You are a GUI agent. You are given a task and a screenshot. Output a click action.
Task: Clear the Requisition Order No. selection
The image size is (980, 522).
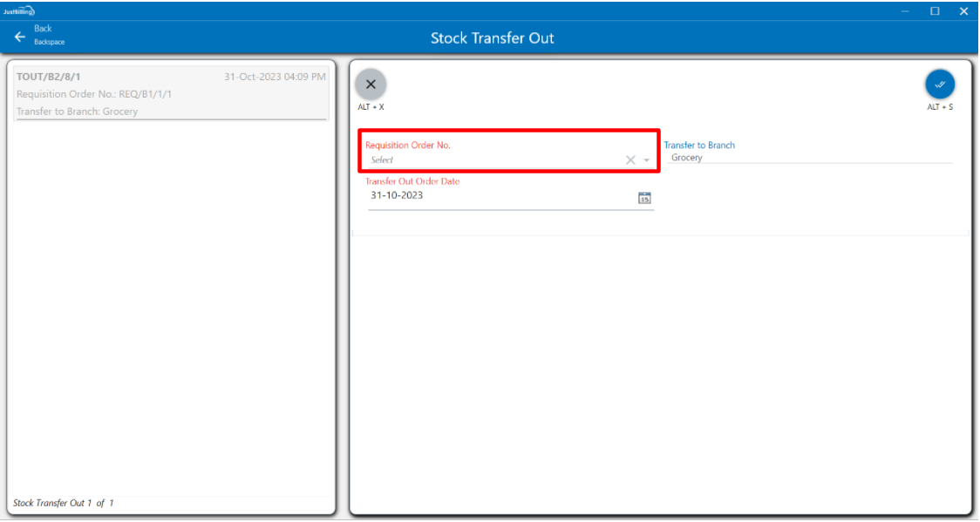click(630, 160)
